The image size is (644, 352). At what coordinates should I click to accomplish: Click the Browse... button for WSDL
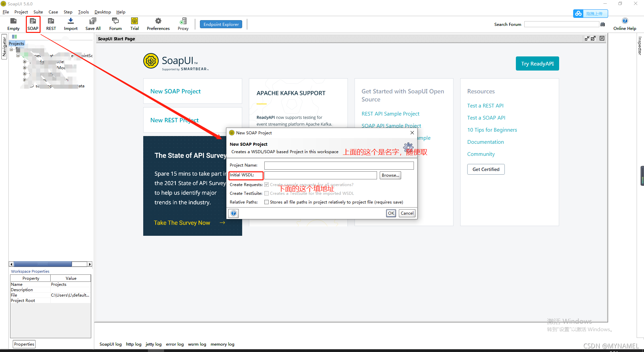tap(390, 175)
